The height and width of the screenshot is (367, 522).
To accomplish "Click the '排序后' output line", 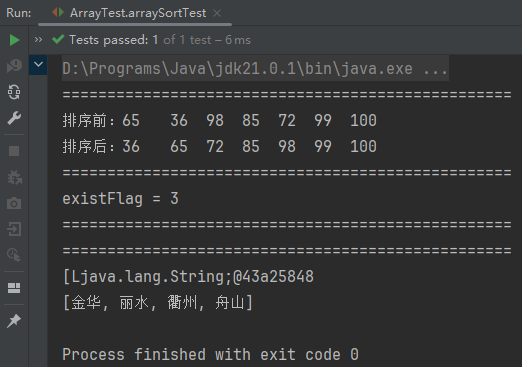I will coord(219,146).
